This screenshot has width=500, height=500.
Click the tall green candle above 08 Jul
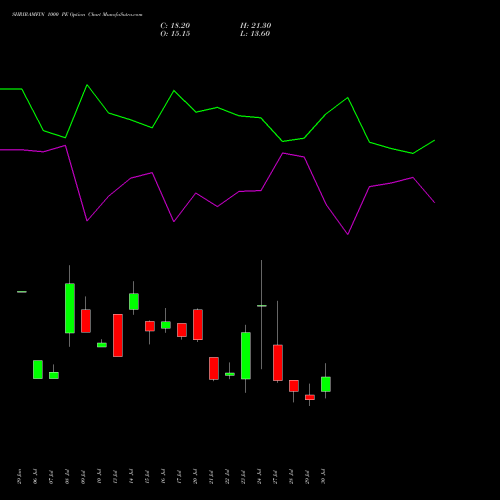pyautogui.click(x=70, y=308)
